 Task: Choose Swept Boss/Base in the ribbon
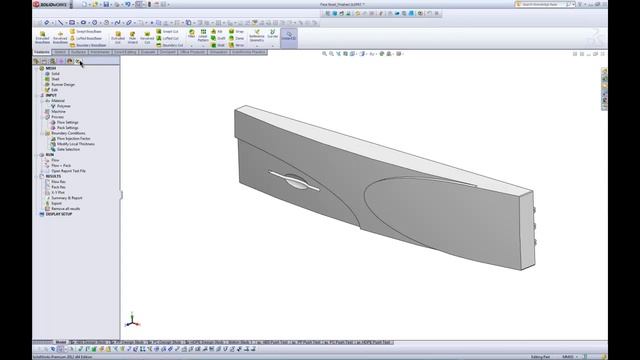(x=86, y=31)
